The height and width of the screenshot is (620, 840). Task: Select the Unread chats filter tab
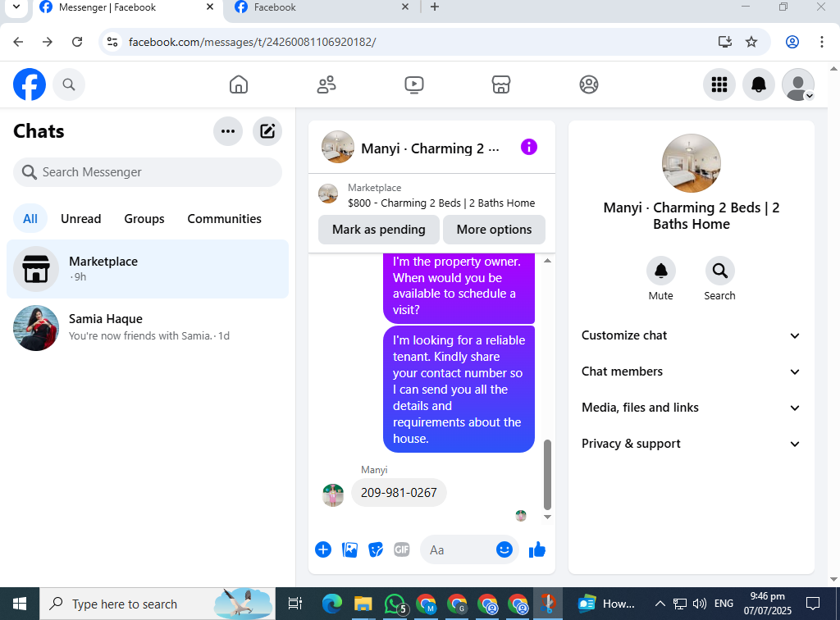(x=81, y=218)
